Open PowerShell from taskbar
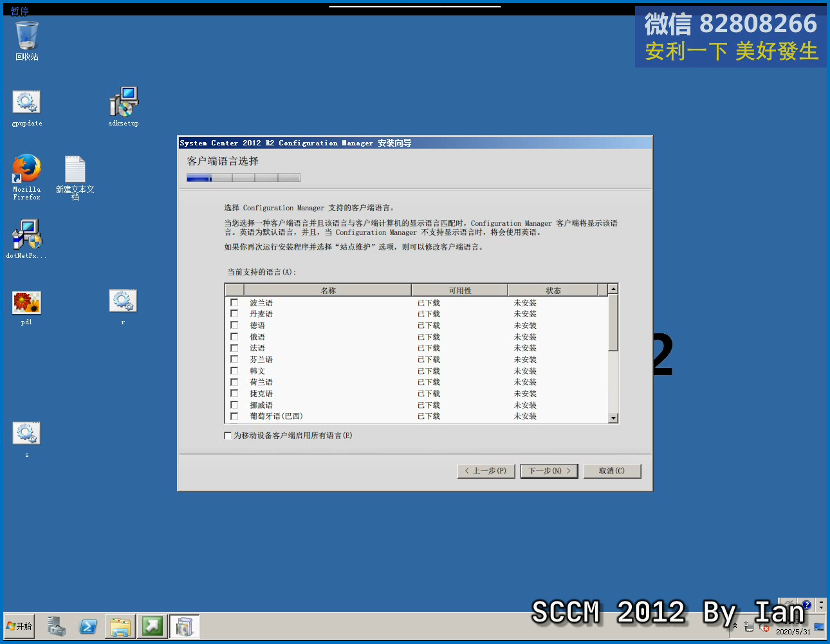This screenshot has width=830, height=644. click(x=88, y=626)
